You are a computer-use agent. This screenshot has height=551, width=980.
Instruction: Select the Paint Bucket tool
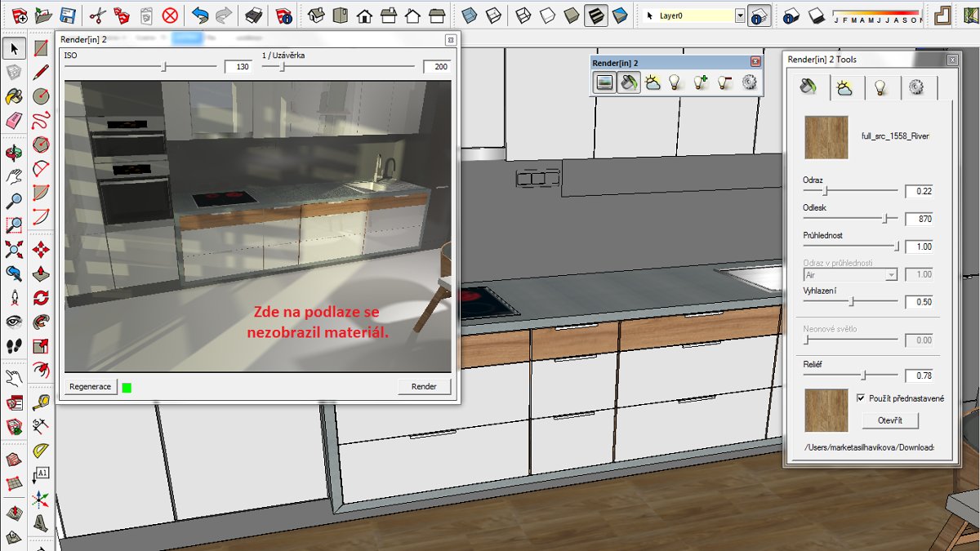pos(14,97)
